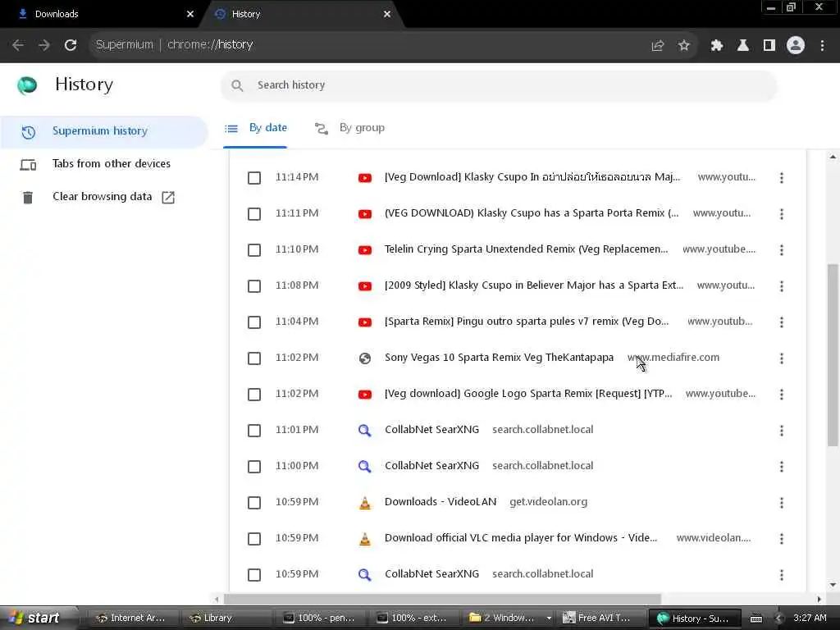
Task: Select the History browser tab
Action: pyautogui.click(x=303, y=15)
